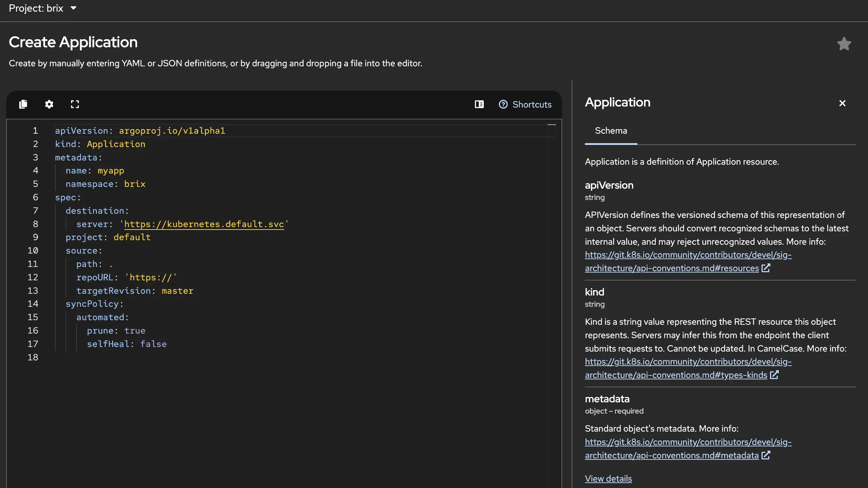Click external link icon after metadata URL
Image resolution: width=868 pixels, height=488 pixels.
click(766, 455)
